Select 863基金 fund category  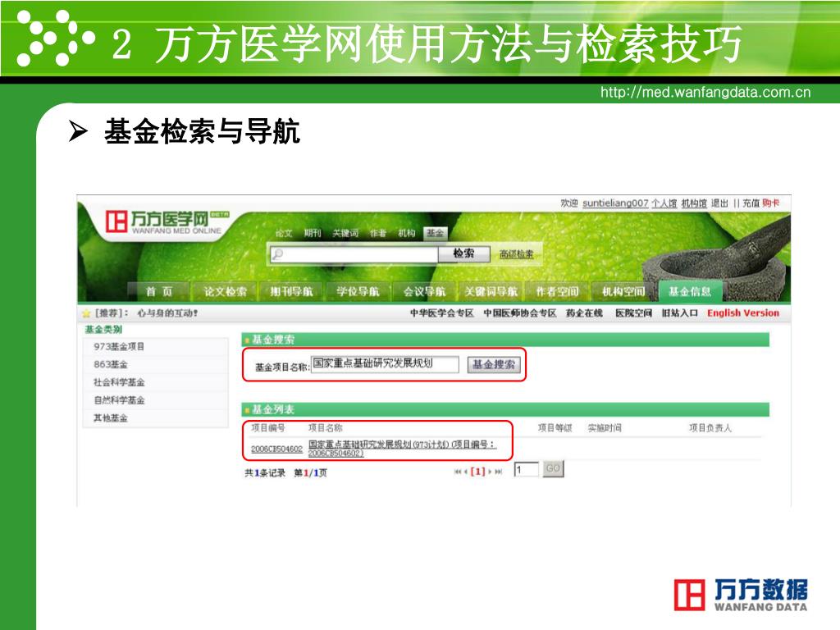click(x=111, y=364)
